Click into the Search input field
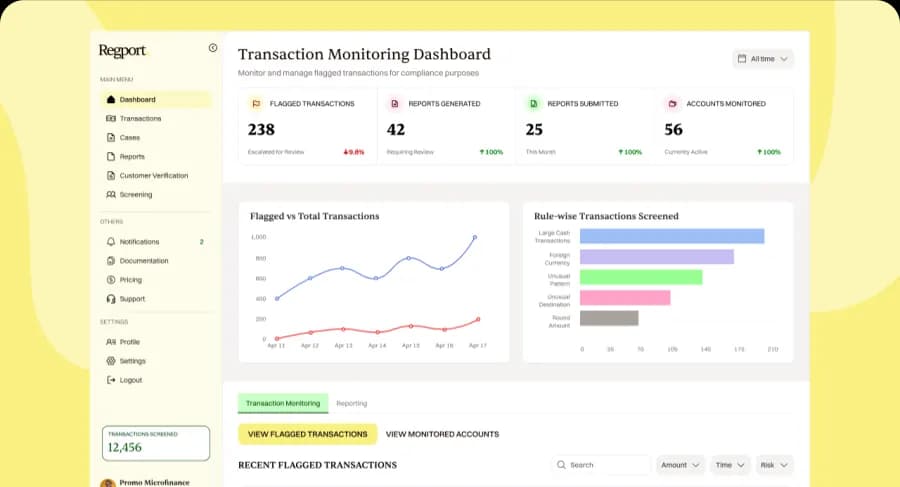Screen dimensions: 900x487 (602, 465)
